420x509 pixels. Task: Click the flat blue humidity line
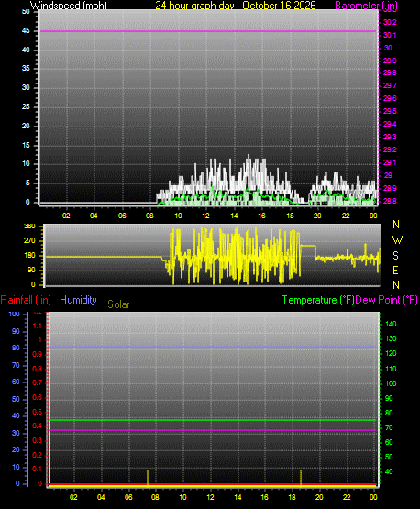pyautogui.click(x=213, y=347)
